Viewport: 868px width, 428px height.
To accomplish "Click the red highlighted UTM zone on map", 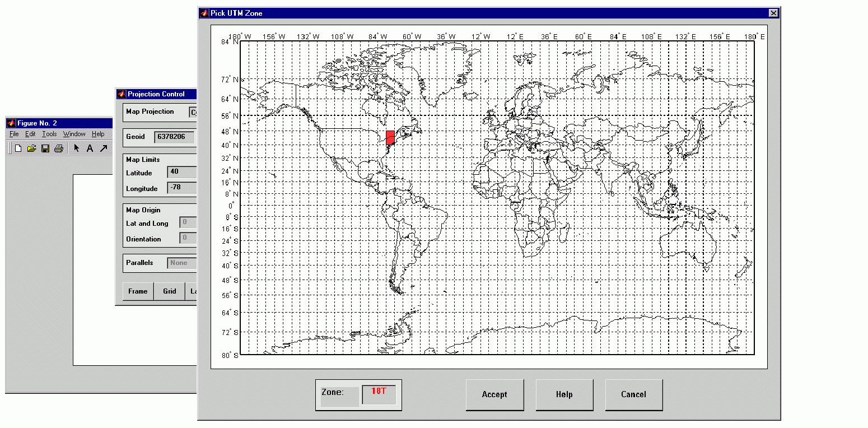I will [390, 137].
